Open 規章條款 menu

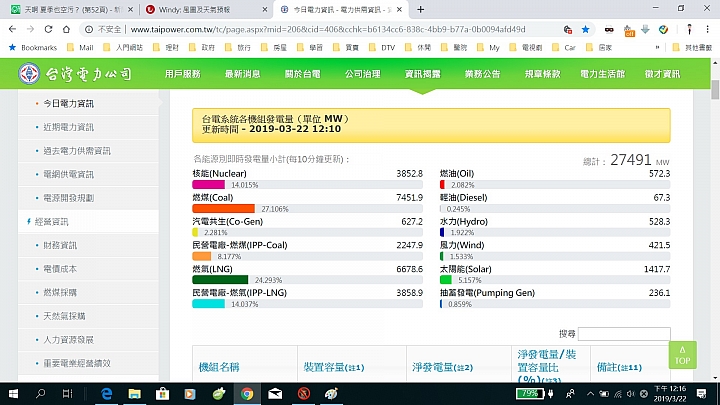pyautogui.click(x=542, y=73)
